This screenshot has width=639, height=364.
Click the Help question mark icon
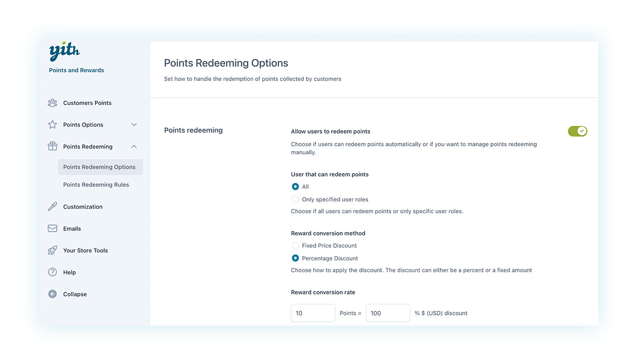coord(53,272)
